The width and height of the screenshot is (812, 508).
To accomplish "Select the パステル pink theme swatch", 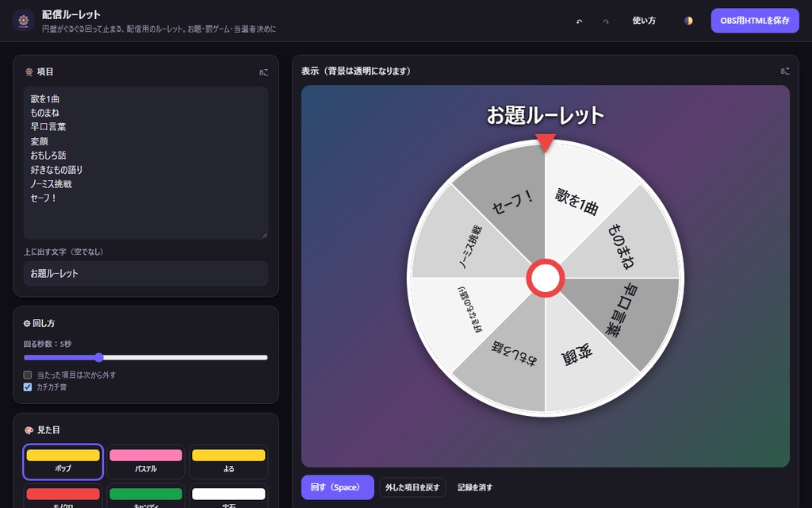I will click(146, 461).
